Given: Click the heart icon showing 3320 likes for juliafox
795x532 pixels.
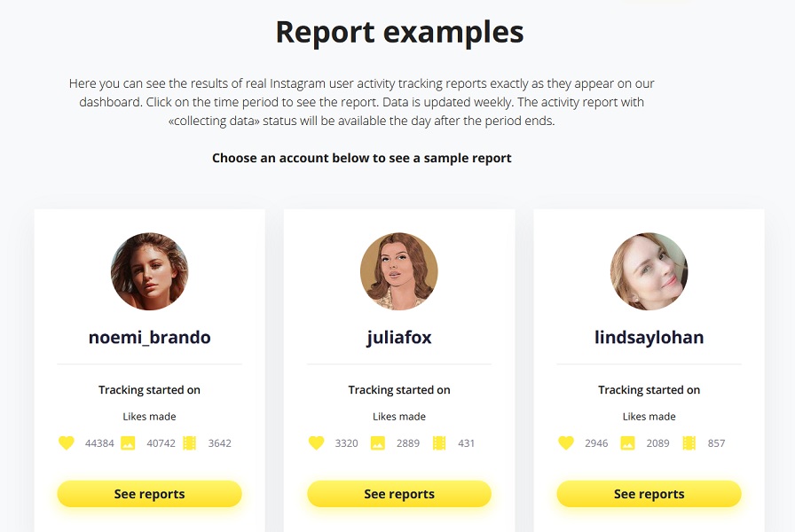Looking at the screenshot, I should (x=316, y=442).
